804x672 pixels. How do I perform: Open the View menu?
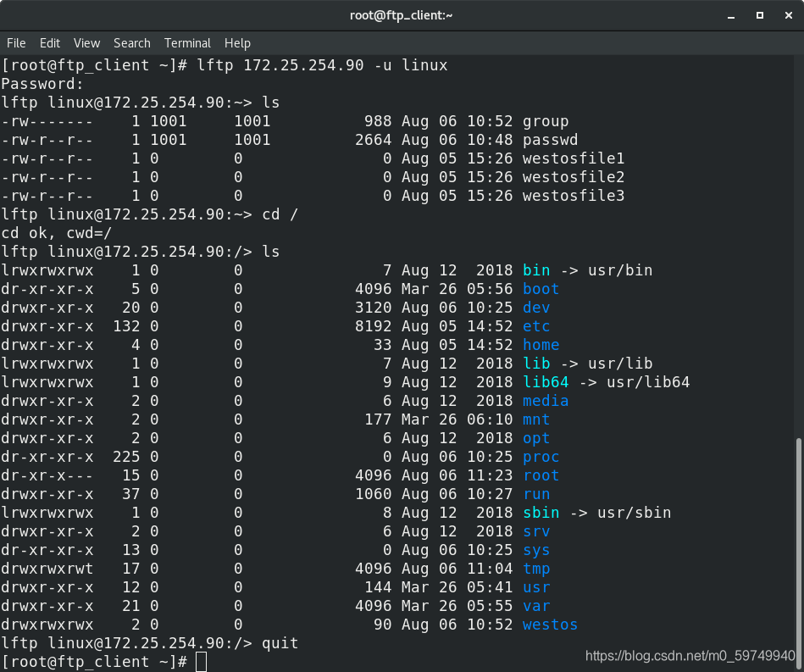(x=86, y=43)
